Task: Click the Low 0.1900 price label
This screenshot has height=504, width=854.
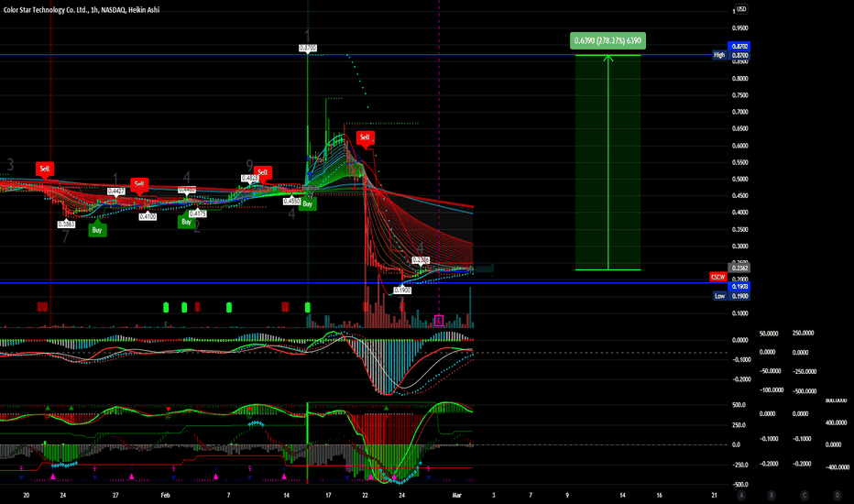Action: [731, 296]
